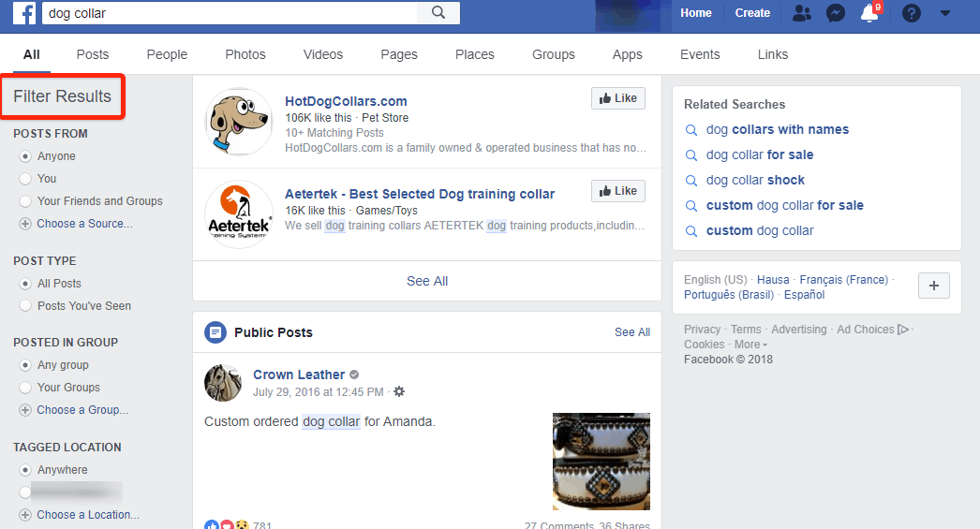
Task: Expand the More footer dropdown
Action: (x=750, y=345)
